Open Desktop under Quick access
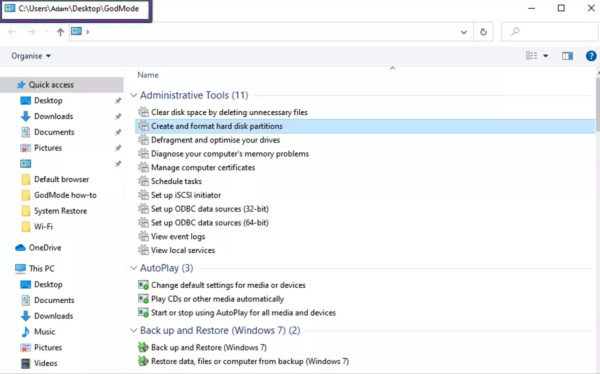Image resolution: width=600 pixels, height=374 pixels. pos(48,101)
